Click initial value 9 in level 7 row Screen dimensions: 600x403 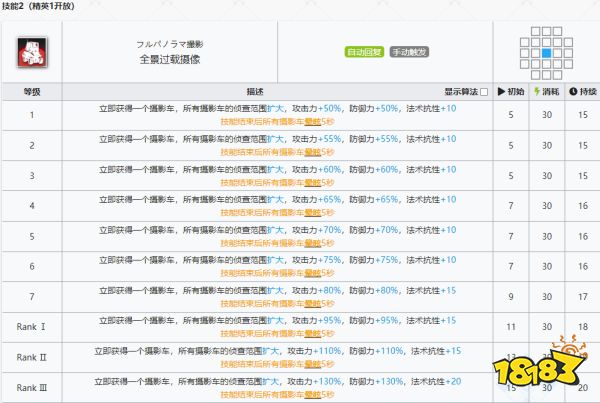(511, 297)
